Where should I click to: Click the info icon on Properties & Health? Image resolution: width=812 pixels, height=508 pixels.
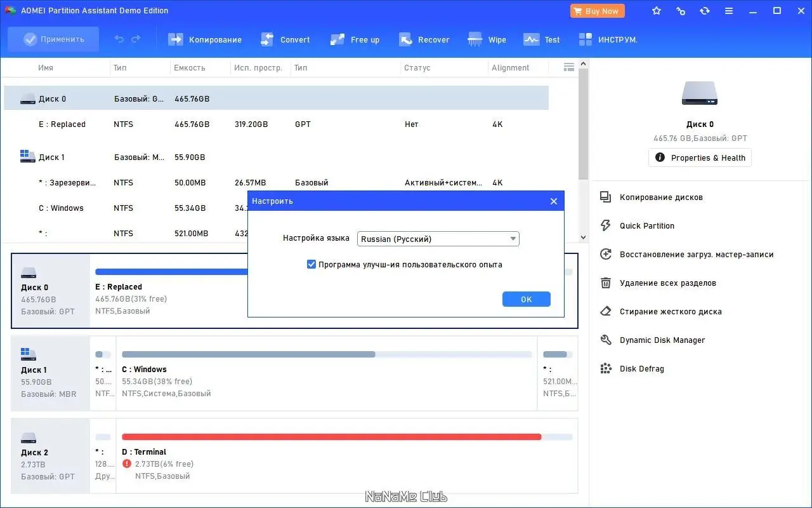pos(660,157)
